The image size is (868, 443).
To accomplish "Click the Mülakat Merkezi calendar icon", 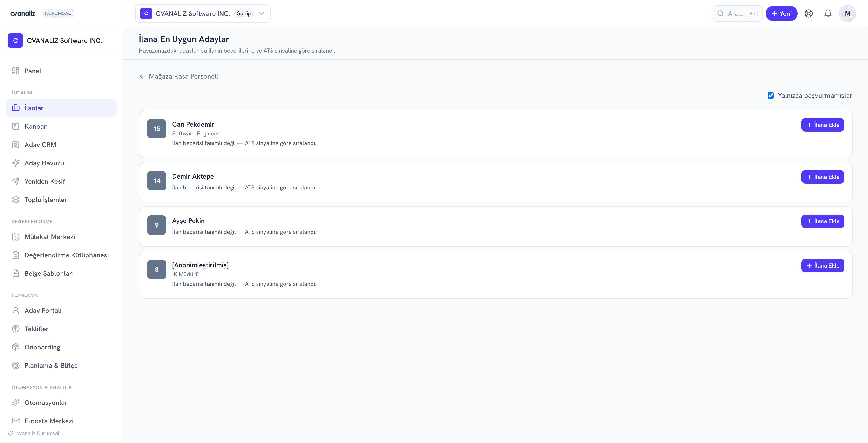I will click(15, 237).
